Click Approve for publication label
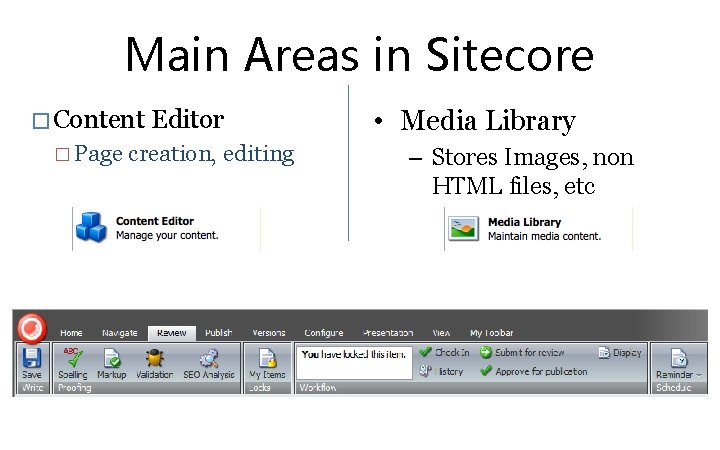720x450 pixels. [x=541, y=371]
